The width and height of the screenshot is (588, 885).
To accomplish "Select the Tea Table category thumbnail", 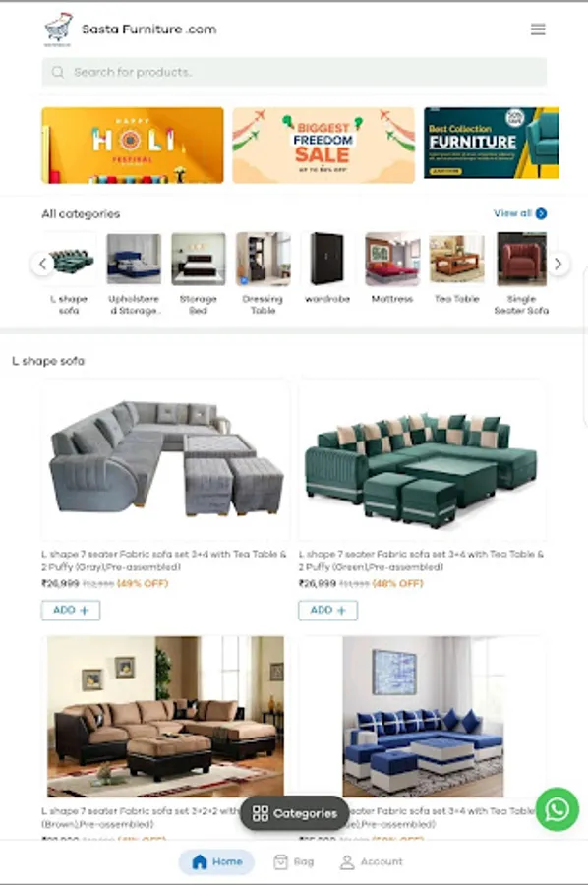I will click(x=456, y=259).
